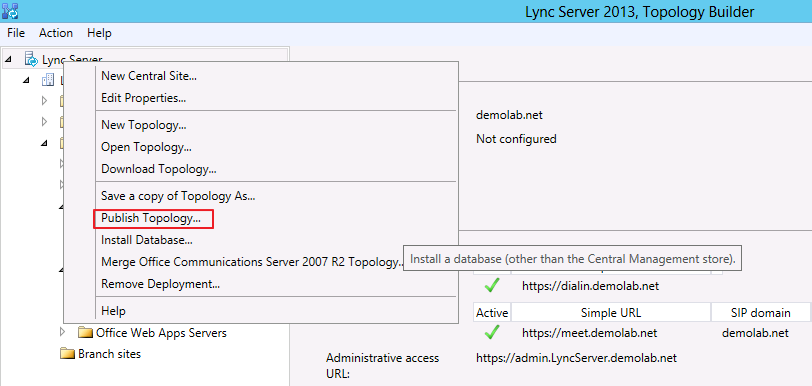Click the Active column header

(x=492, y=313)
